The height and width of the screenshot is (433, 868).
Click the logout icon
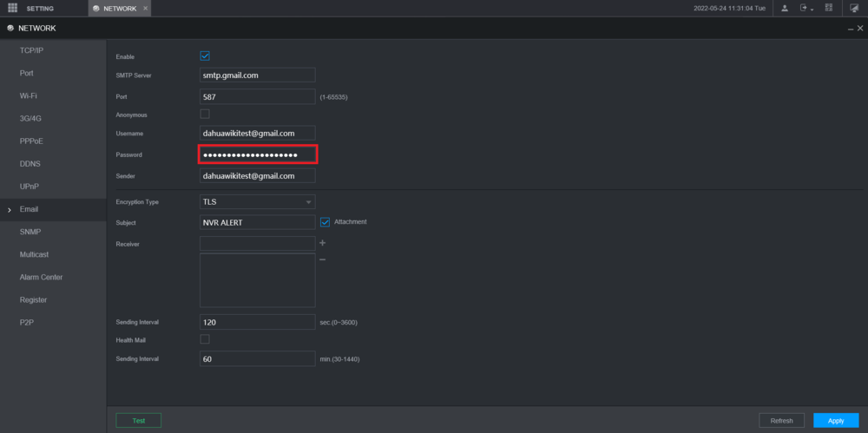(804, 8)
